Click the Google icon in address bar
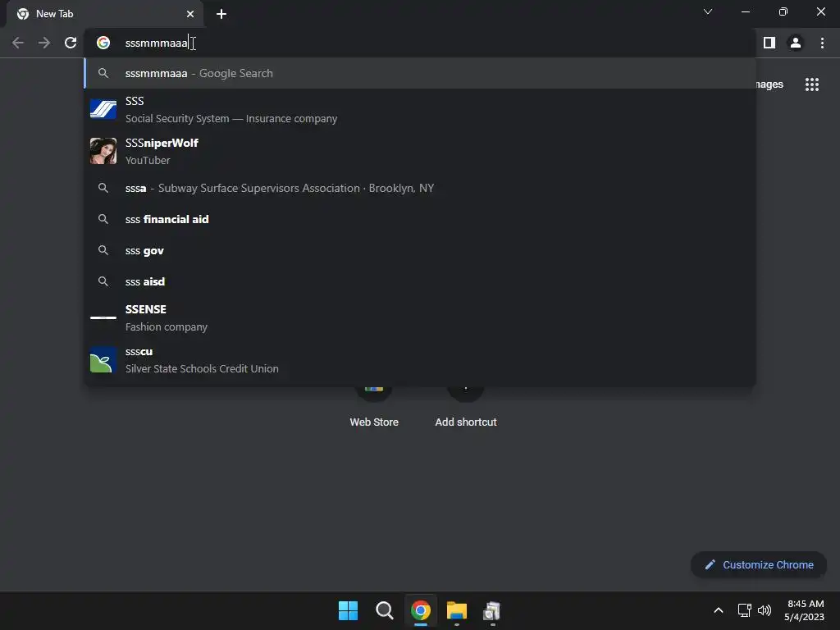Image resolution: width=840 pixels, height=630 pixels. pyautogui.click(x=103, y=43)
